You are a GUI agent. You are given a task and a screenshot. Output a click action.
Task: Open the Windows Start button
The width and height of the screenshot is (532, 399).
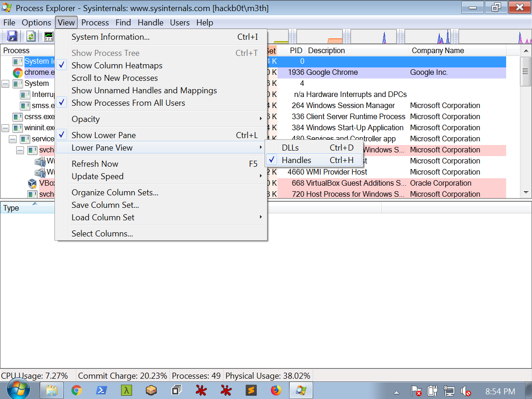click(x=18, y=390)
